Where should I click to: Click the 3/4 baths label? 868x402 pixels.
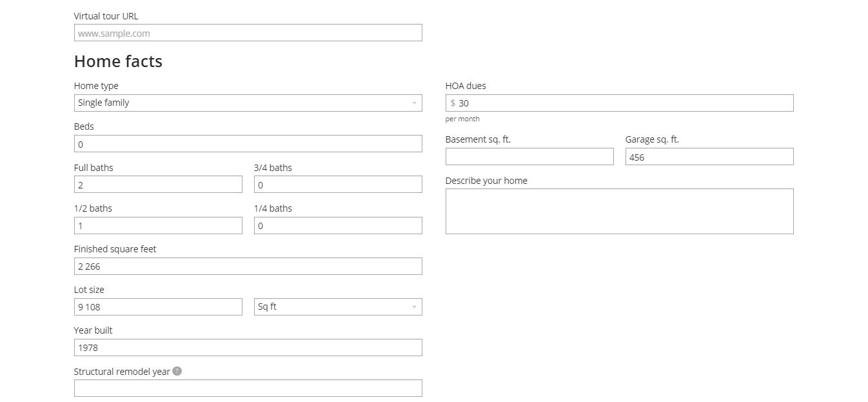coord(273,168)
